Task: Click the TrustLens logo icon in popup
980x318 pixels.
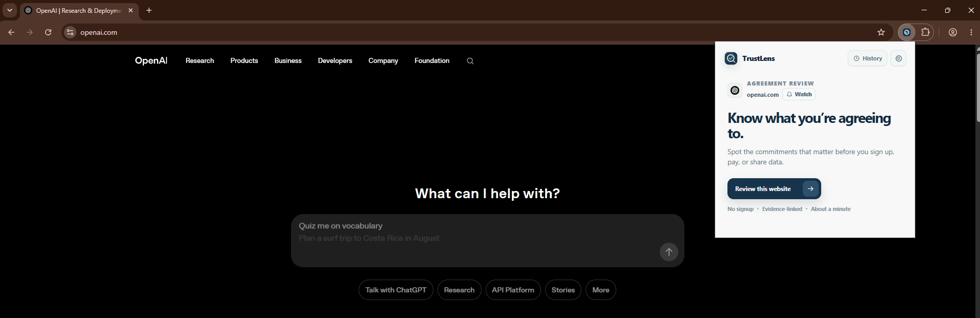Action: pos(731,58)
